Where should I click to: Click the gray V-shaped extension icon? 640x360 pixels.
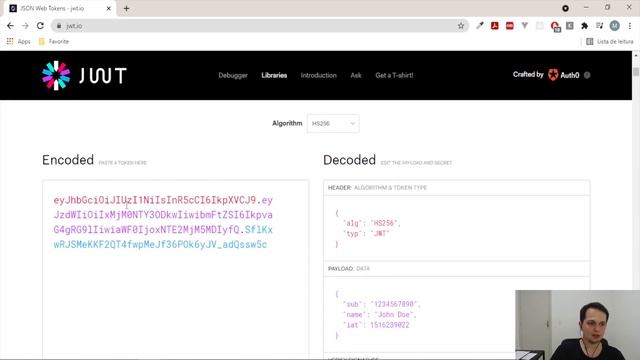(x=524, y=26)
